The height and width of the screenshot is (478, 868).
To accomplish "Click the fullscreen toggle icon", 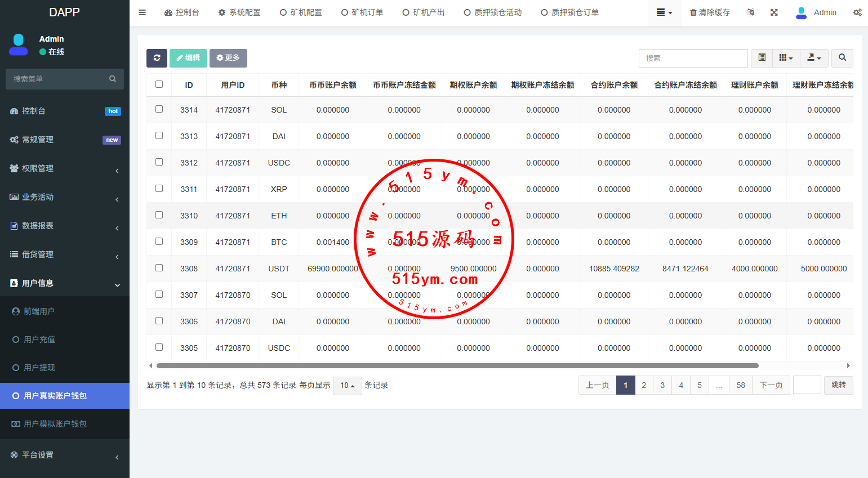I will pos(774,12).
